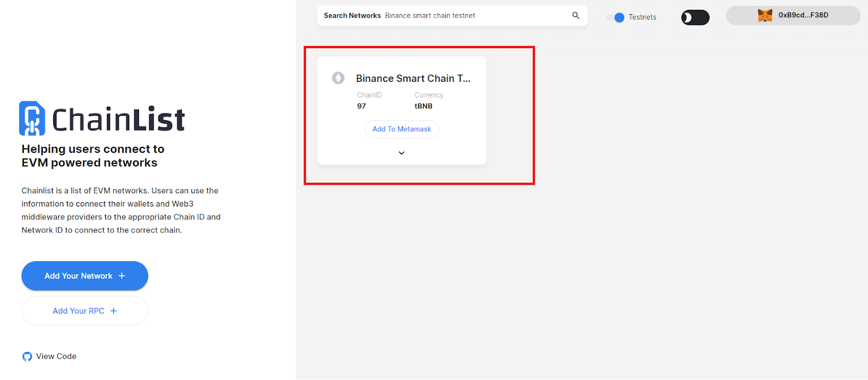Click the 'Helping users connect to' heading
Image resolution: width=868 pixels, height=380 pixels.
pos(93,149)
